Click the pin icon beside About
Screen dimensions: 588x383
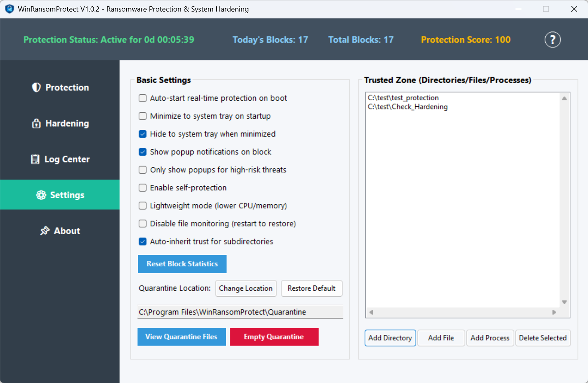(45, 231)
